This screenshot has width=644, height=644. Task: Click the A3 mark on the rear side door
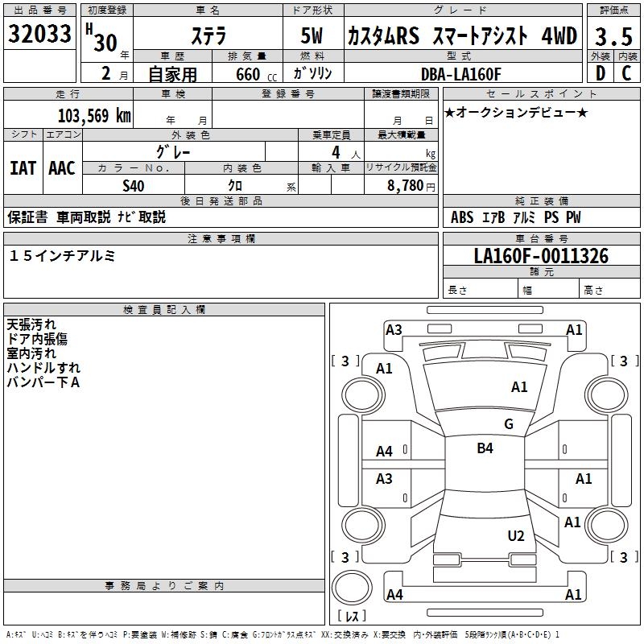click(x=385, y=479)
